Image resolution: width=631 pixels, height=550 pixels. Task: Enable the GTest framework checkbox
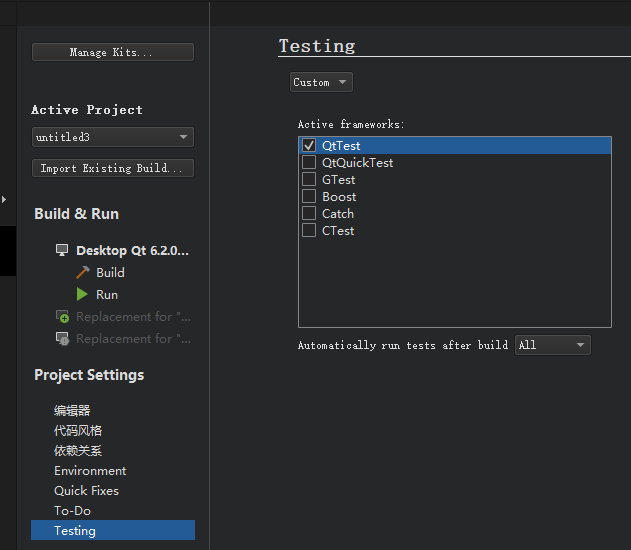(x=309, y=179)
